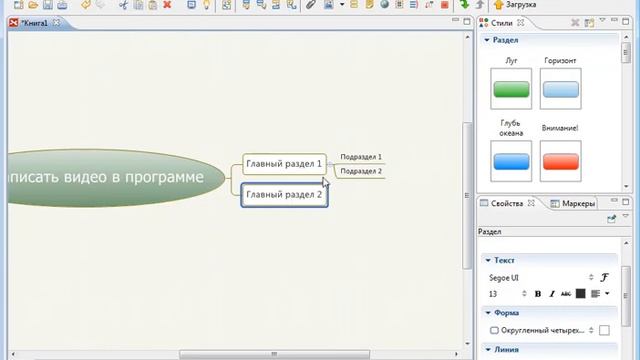The image size is (640, 360).
Task: Add a note with the yellow notes icon
Action: click(369, 5)
